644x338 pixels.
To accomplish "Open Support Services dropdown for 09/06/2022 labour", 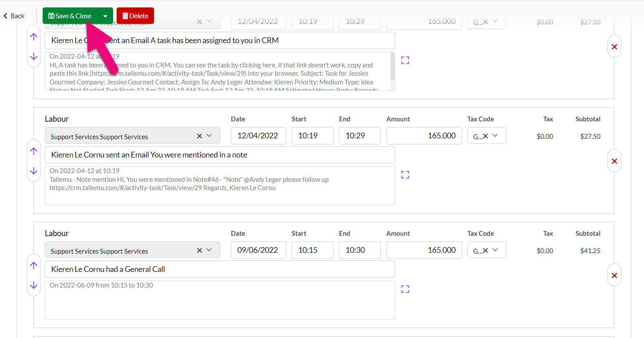I will 209,250.
